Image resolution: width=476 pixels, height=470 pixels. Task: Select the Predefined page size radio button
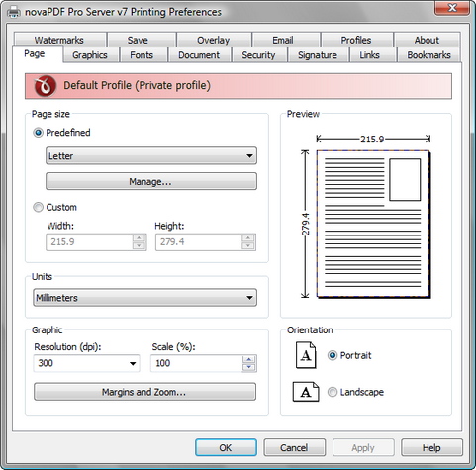click(x=38, y=133)
